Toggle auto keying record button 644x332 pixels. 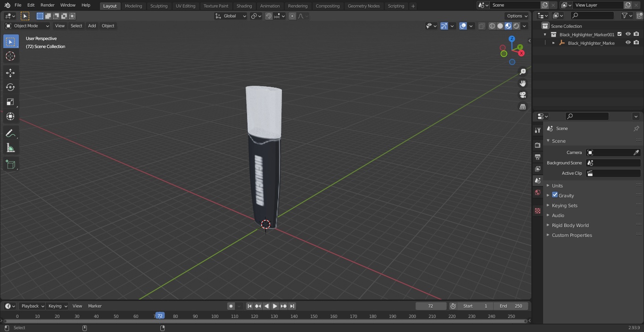click(231, 306)
